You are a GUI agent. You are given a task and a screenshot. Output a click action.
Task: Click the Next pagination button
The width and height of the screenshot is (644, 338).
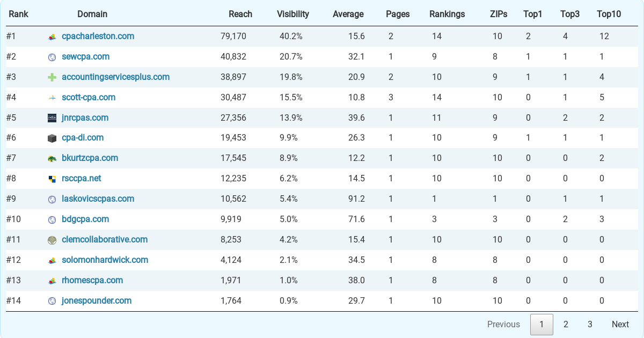pyautogui.click(x=620, y=324)
